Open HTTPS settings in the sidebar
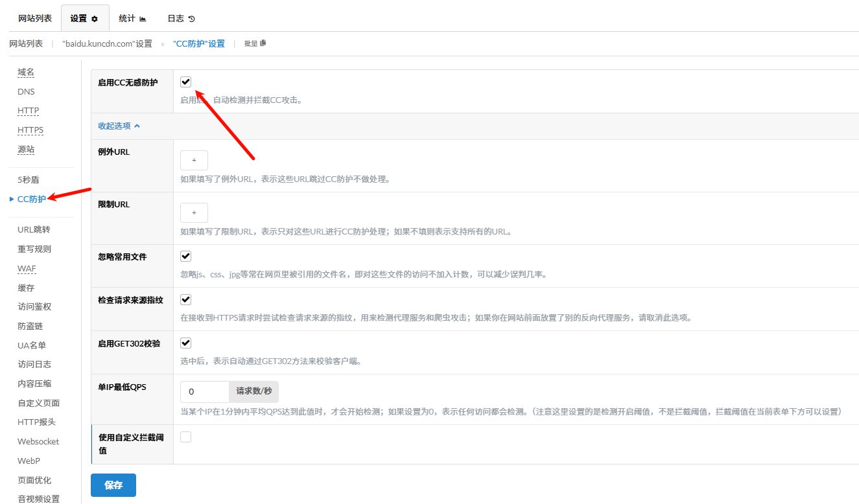The image size is (859, 504). (x=30, y=130)
